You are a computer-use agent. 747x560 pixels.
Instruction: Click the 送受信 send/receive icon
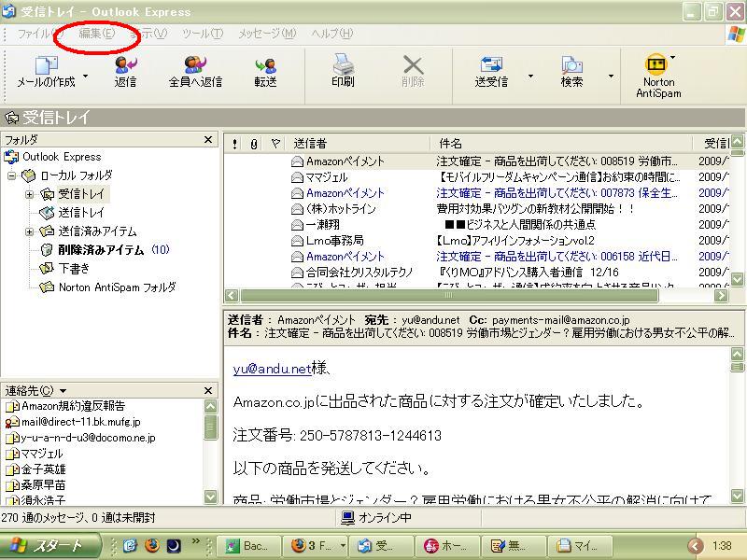tap(491, 65)
